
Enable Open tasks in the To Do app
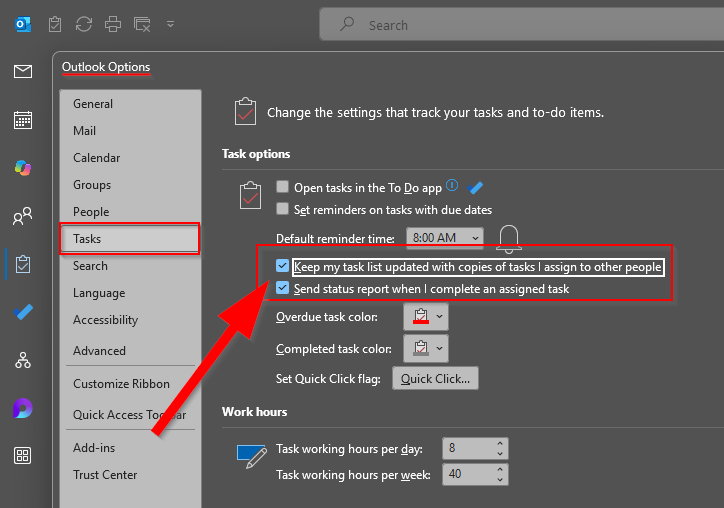tap(282, 187)
